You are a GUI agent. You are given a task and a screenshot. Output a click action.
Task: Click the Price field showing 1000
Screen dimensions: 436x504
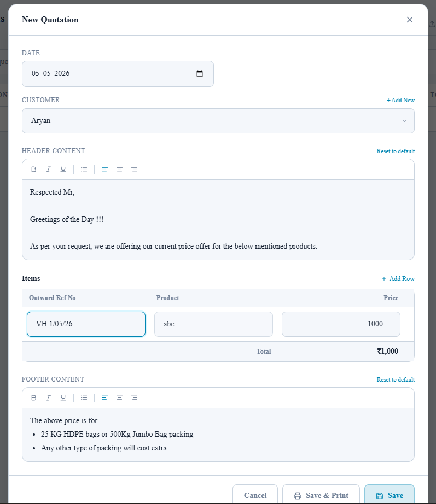click(x=341, y=324)
